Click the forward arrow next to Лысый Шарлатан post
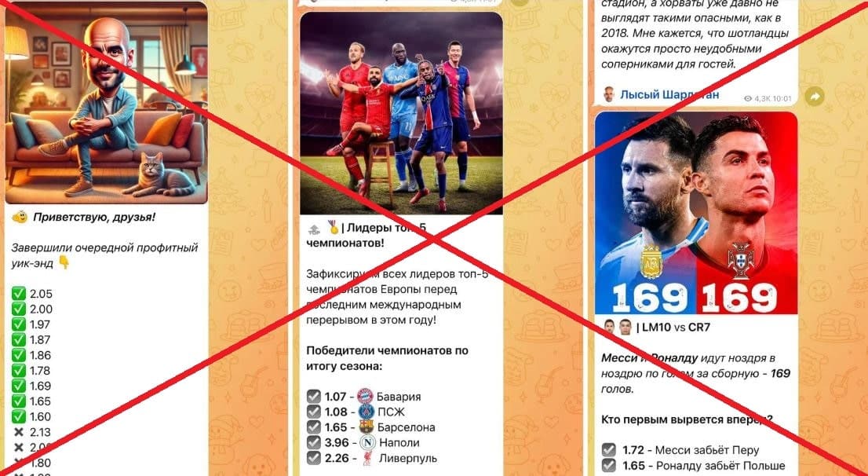 click(x=815, y=97)
